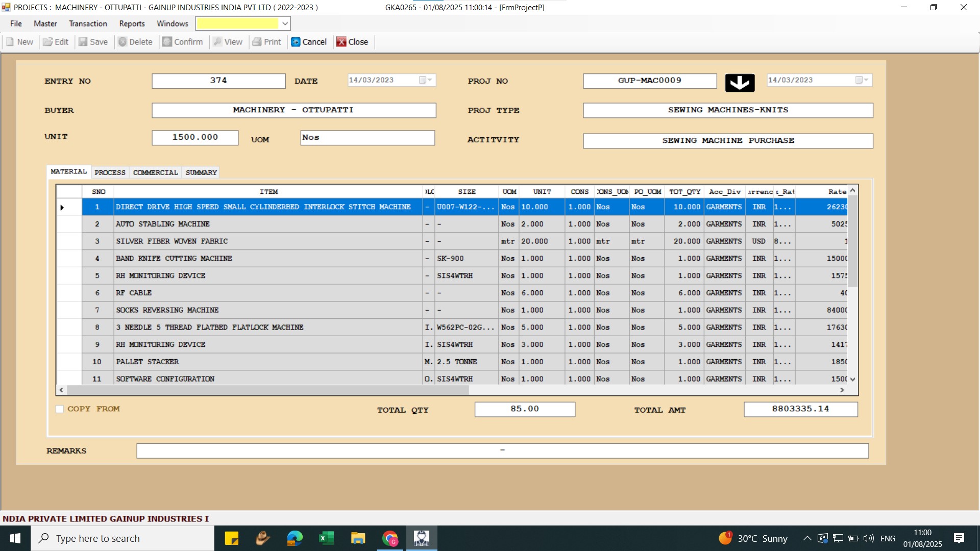Viewport: 980px width, 551px height.
Task: Click the Close toolbar button
Action: point(352,42)
